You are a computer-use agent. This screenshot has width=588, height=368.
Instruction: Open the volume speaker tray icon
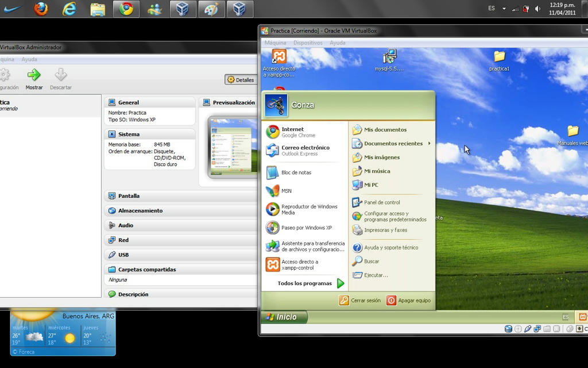point(537,9)
